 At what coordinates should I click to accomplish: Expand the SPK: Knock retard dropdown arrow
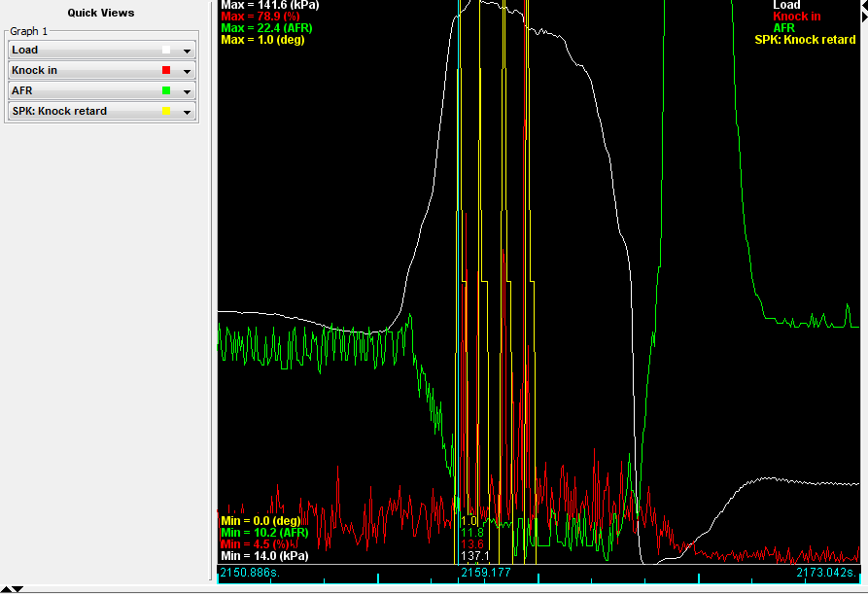click(x=187, y=112)
